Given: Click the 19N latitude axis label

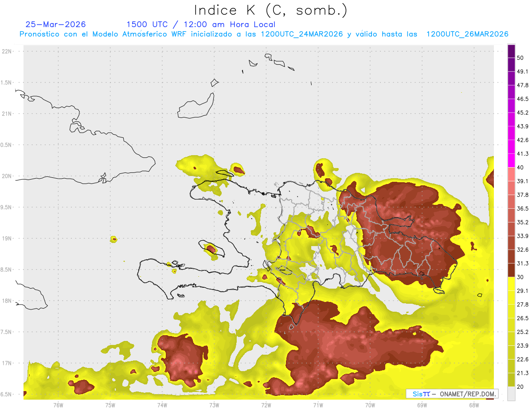Looking at the screenshot, I should pos(7,239).
